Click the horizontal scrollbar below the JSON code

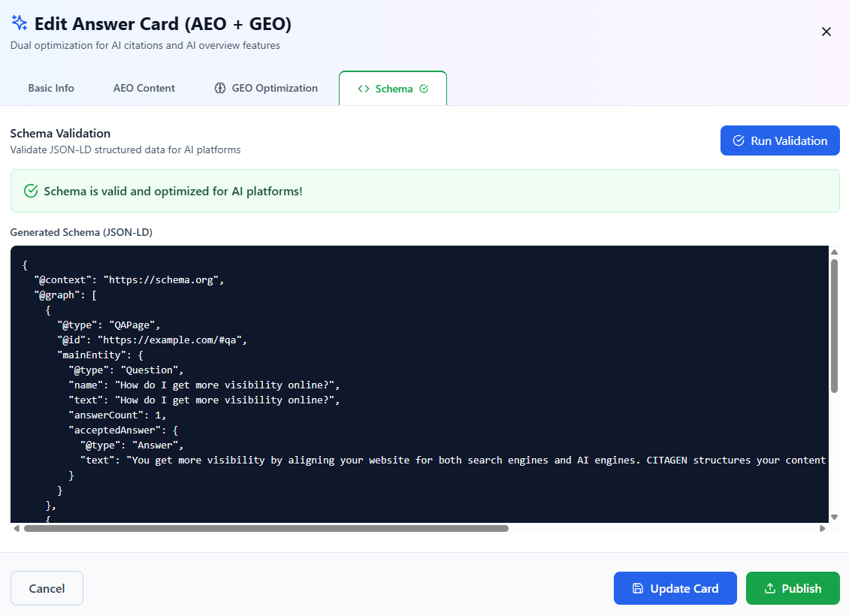263,528
